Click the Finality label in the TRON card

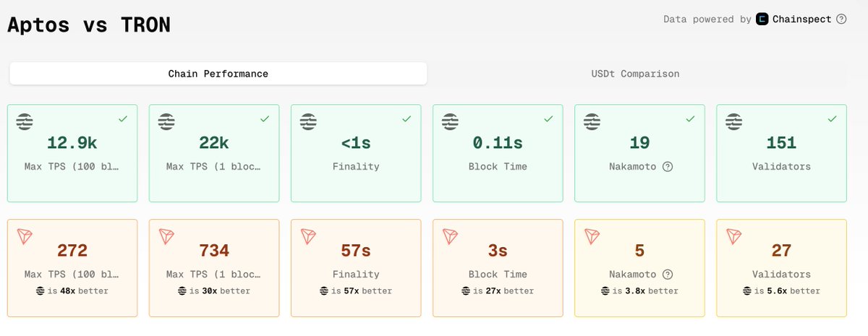356,275
